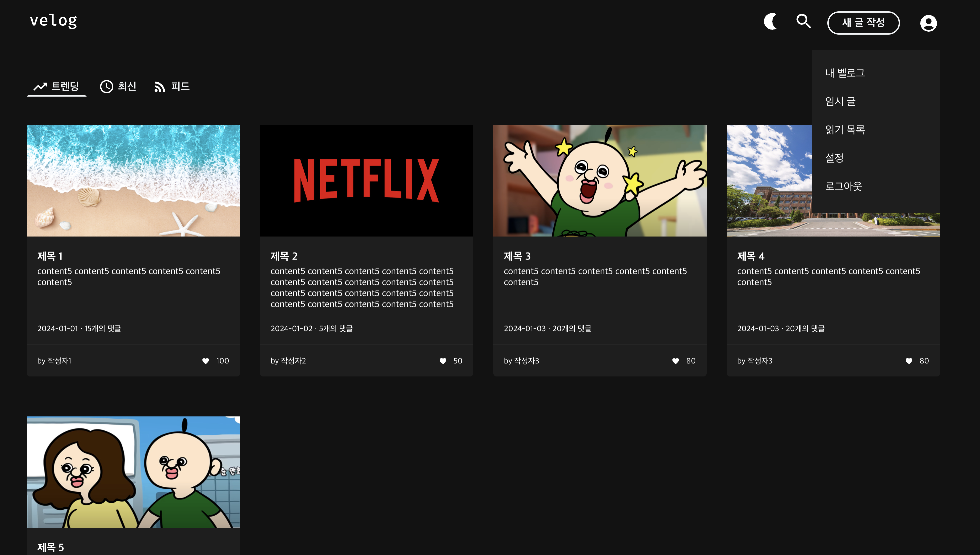Click the 새 글 작성 button
This screenshot has width=980, height=555.
click(x=863, y=23)
